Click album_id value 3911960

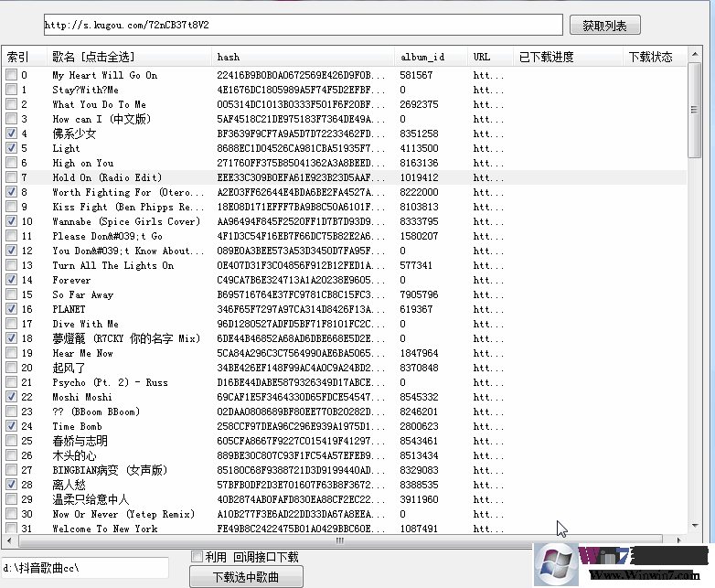(x=419, y=499)
